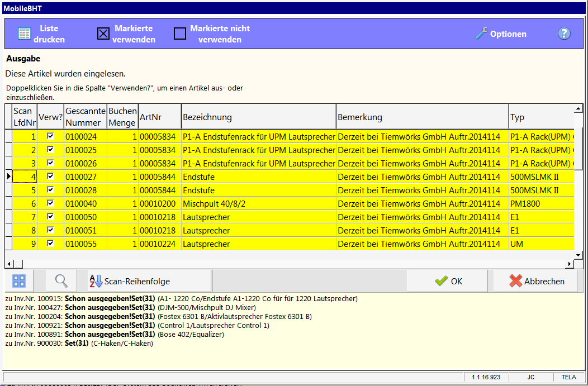Click log line for Inv.Nr. 100204
The width and height of the screenshot is (588, 386).
click(159, 317)
